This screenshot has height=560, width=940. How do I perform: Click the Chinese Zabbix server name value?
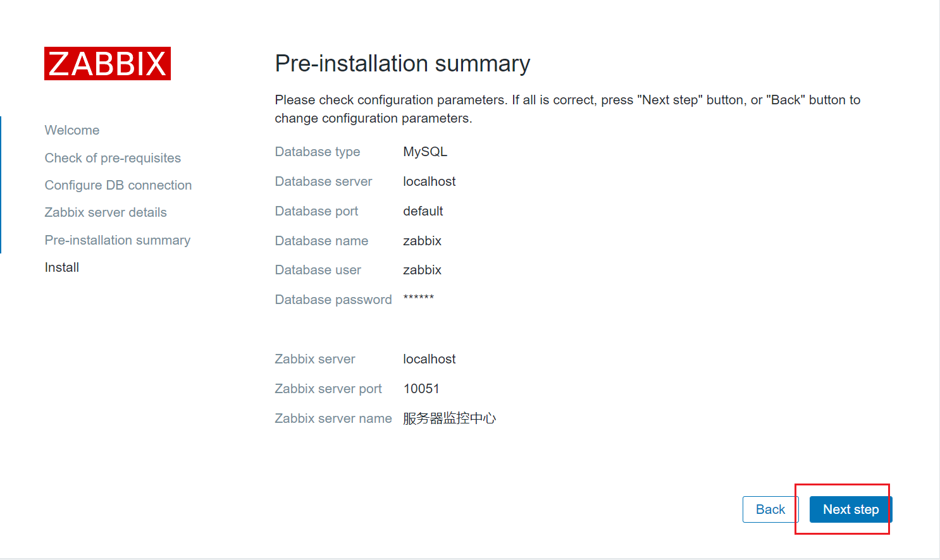pos(450,418)
